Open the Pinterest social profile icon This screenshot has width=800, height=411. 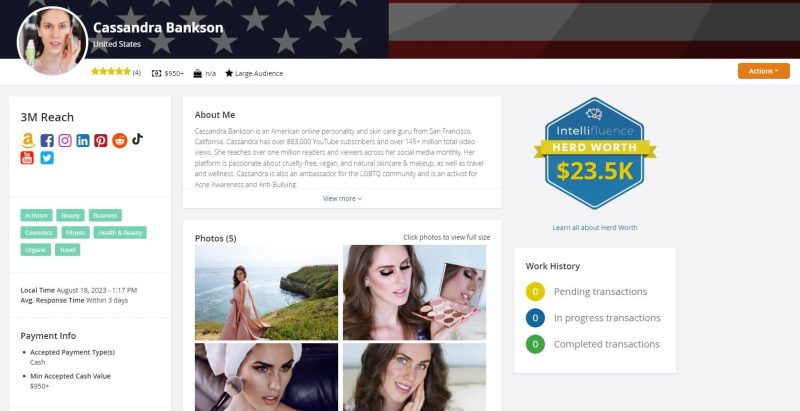click(x=101, y=141)
